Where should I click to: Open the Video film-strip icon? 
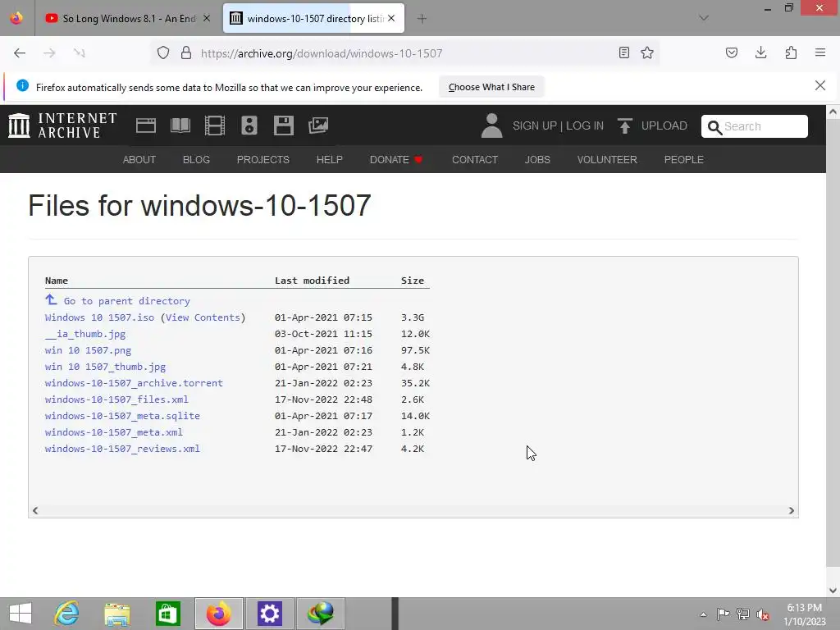[x=214, y=126]
